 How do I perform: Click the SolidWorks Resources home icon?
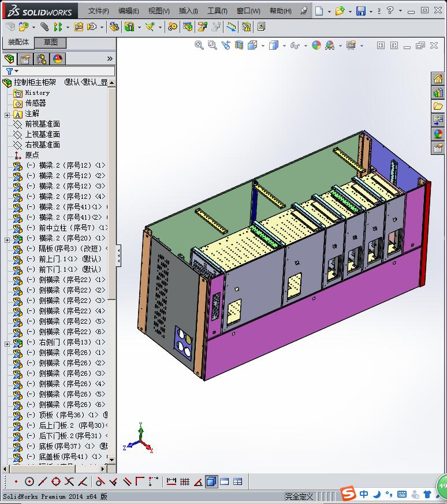pos(438,79)
